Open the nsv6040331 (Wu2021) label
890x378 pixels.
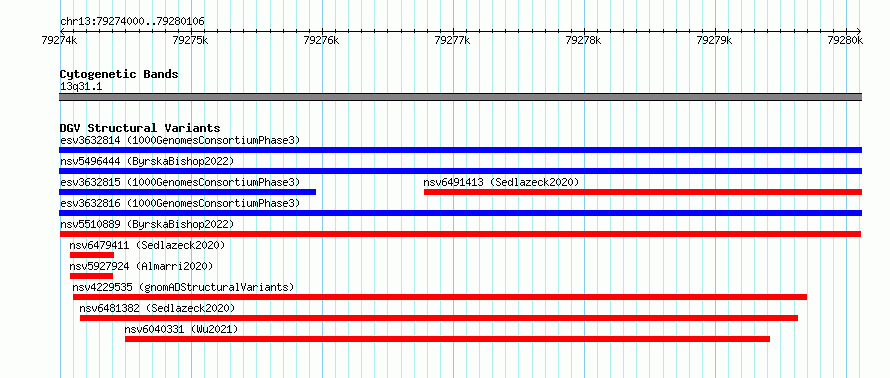181,329
